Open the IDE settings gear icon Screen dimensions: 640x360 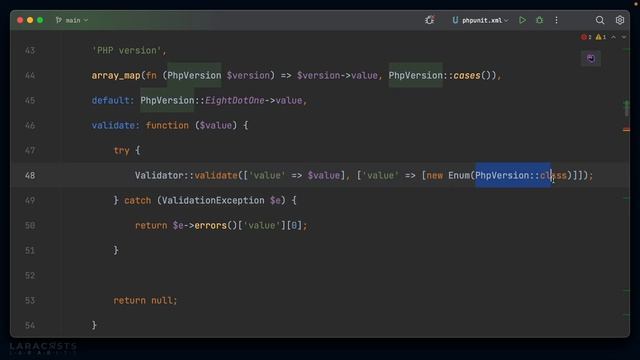pyautogui.click(x=620, y=20)
